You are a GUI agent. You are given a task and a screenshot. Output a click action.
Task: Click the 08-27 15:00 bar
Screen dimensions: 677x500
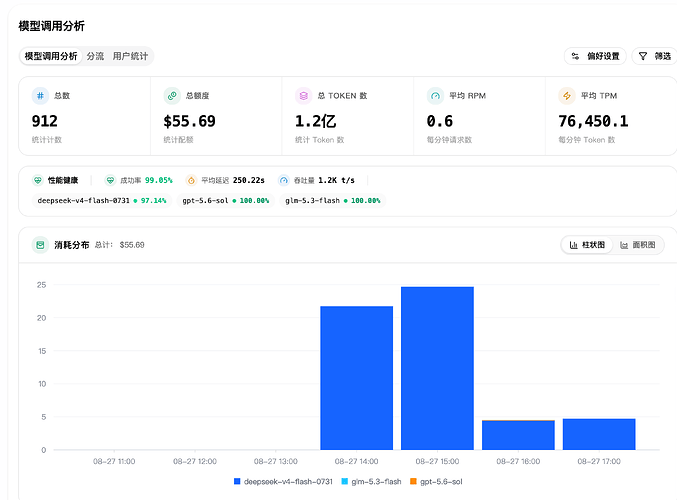(x=437, y=368)
